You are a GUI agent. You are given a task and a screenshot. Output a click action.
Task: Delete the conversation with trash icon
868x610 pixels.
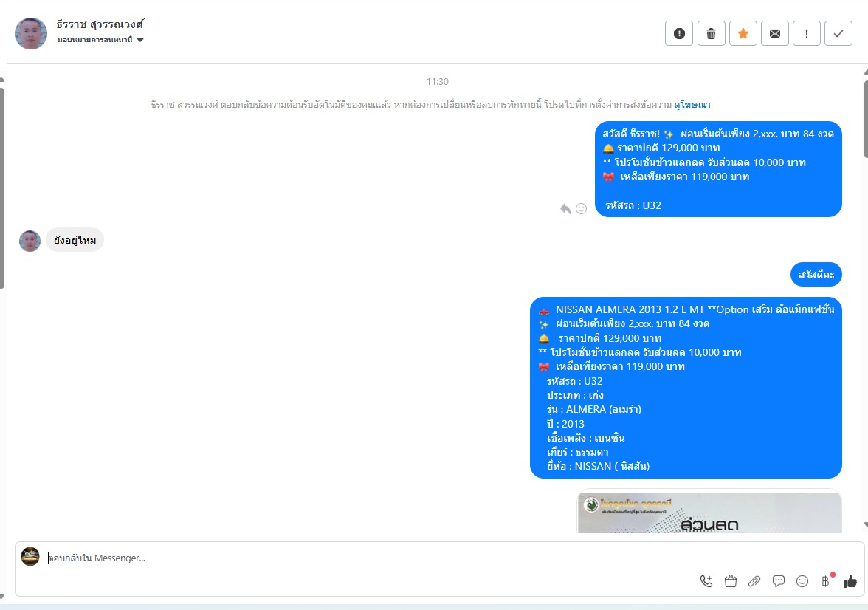tap(712, 34)
